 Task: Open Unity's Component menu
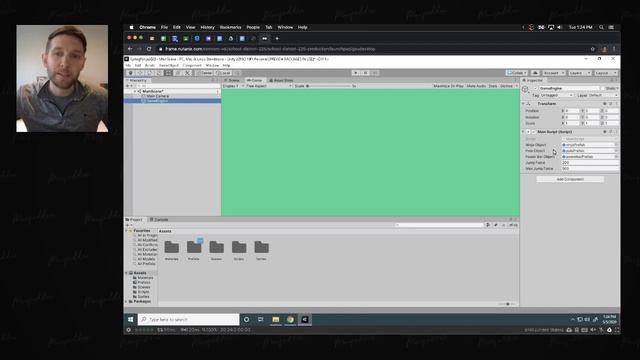(192, 65)
